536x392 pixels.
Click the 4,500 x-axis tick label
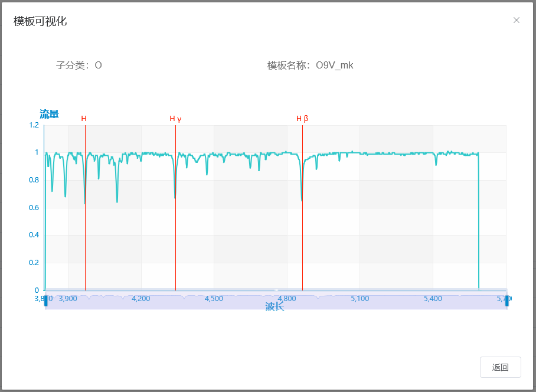pyautogui.click(x=214, y=299)
